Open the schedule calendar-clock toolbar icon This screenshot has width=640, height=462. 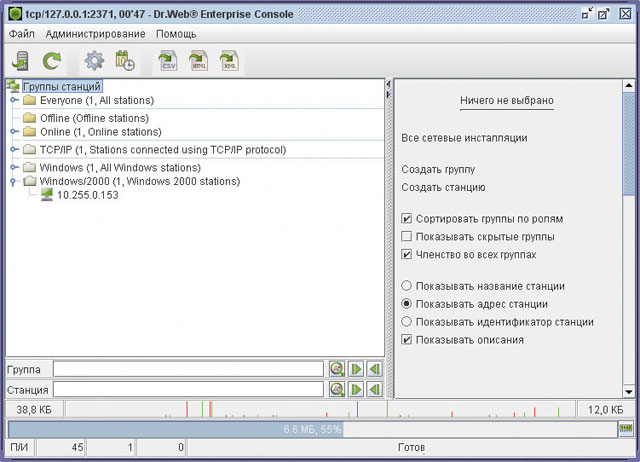coord(125,61)
